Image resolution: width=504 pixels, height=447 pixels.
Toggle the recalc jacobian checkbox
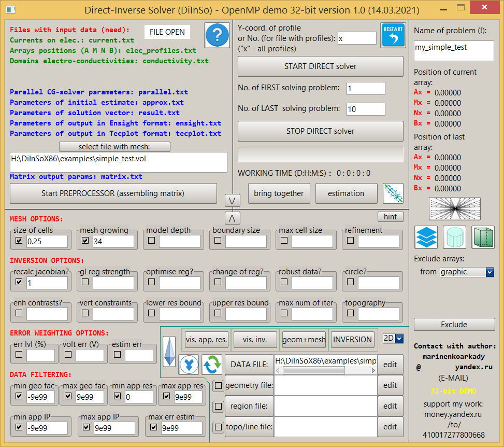(19, 282)
